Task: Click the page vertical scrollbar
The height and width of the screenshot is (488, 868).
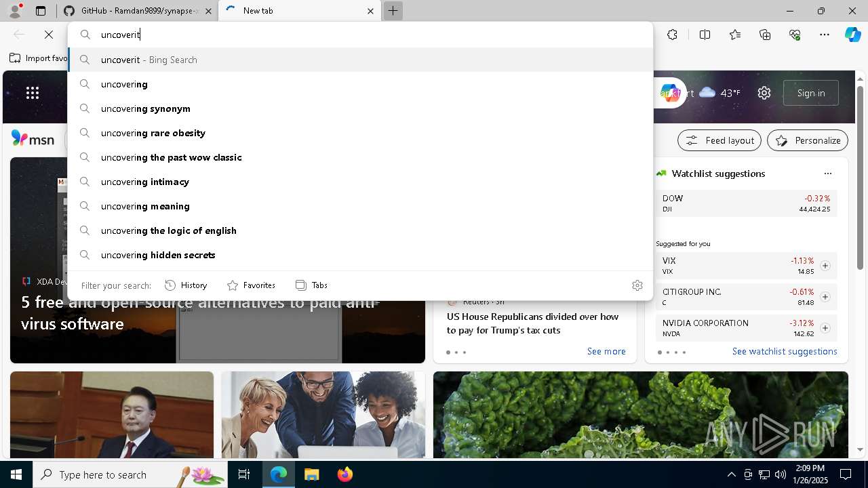Action: tap(861, 176)
